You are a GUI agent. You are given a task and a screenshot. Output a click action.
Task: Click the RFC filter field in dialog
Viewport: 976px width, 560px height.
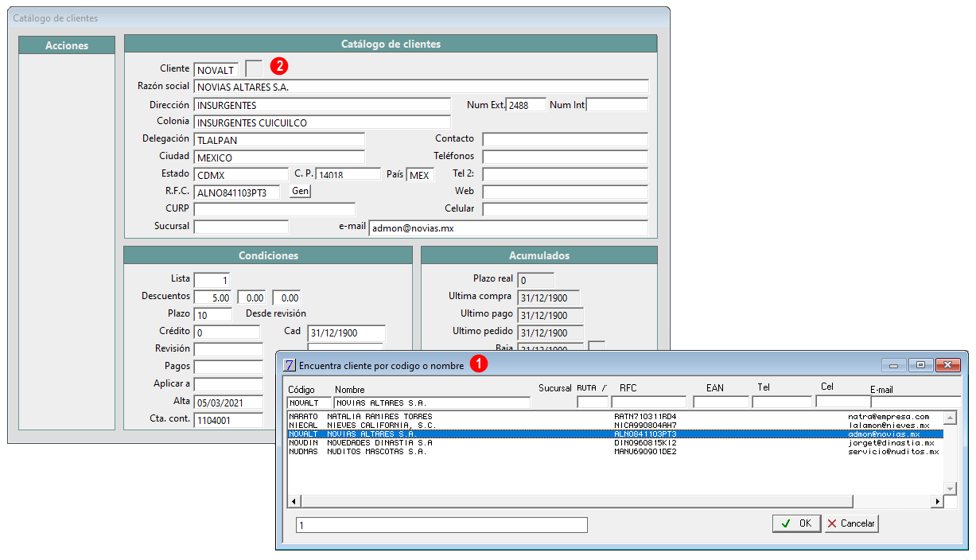pyautogui.click(x=649, y=402)
